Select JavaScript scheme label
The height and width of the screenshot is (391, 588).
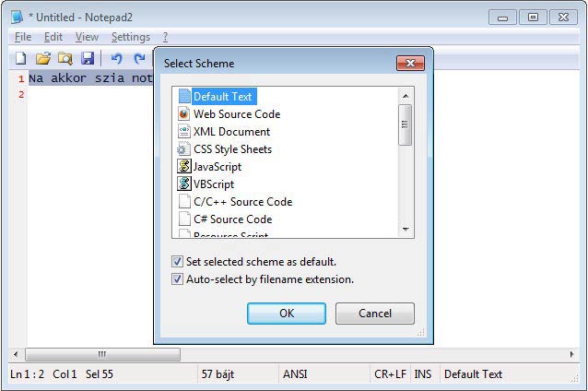click(x=218, y=167)
